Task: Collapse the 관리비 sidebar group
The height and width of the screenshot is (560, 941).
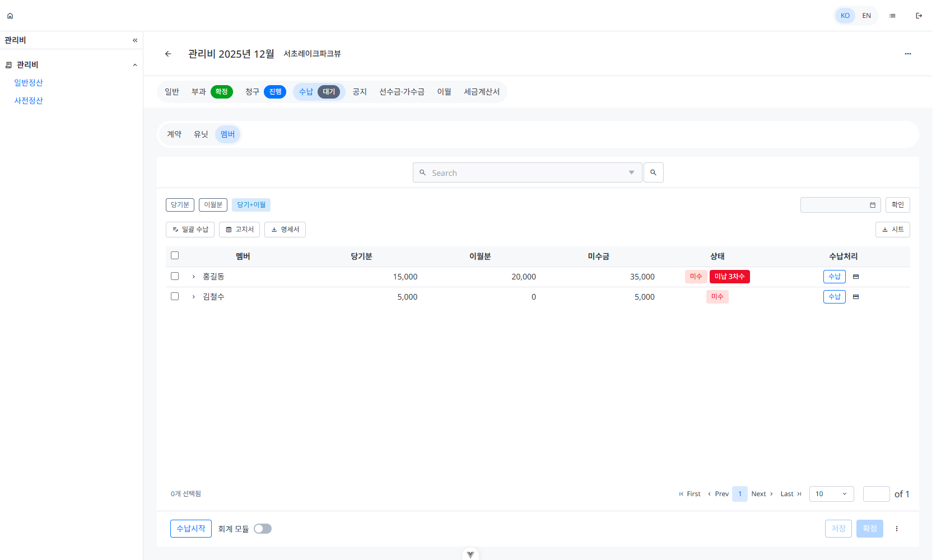Action: click(135, 65)
